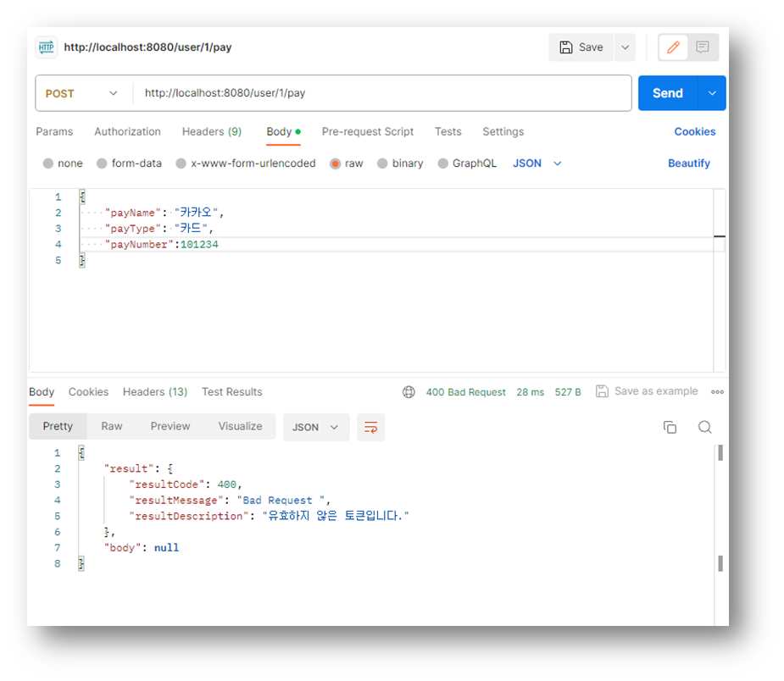Open the Tests tab

[448, 132]
